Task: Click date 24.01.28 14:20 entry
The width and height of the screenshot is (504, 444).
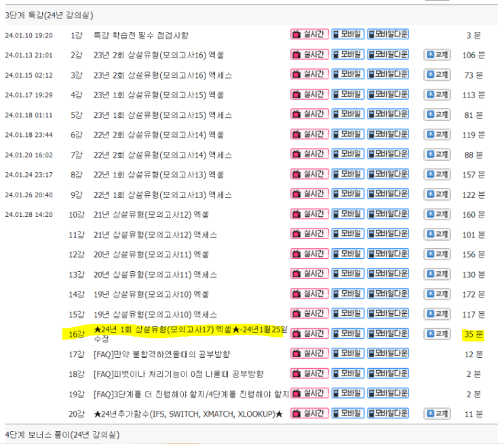Action: coord(29,215)
